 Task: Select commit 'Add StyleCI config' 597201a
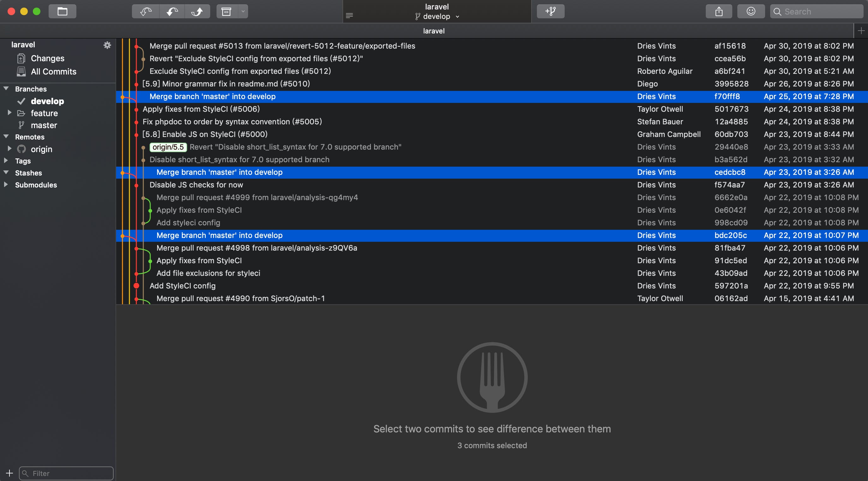[492, 286]
